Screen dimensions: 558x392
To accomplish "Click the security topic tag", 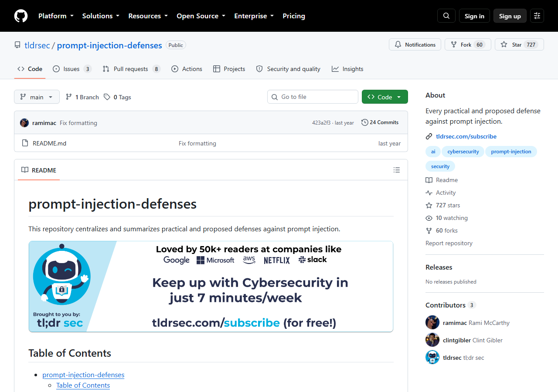I will click(x=440, y=166).
